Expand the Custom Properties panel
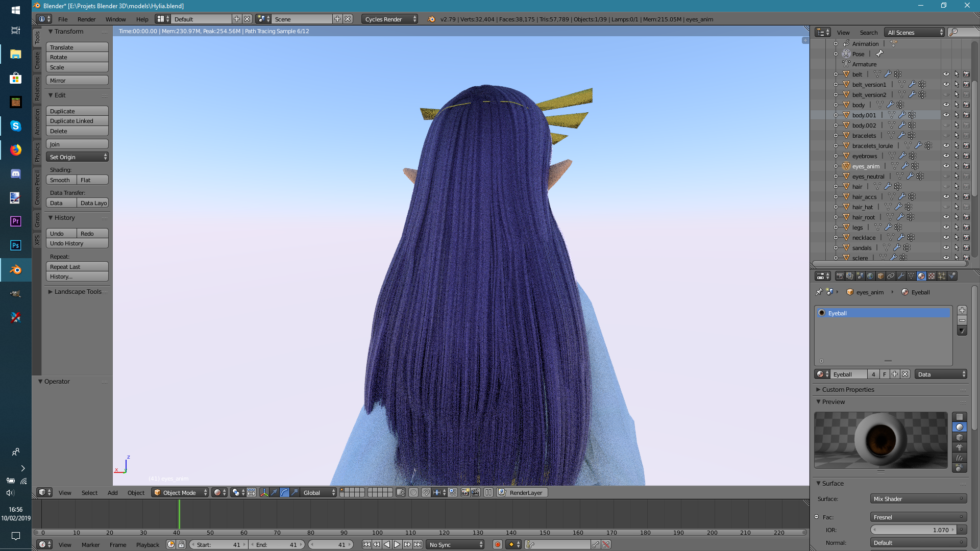This screenshot has height=551, width=980. (848, 390)
